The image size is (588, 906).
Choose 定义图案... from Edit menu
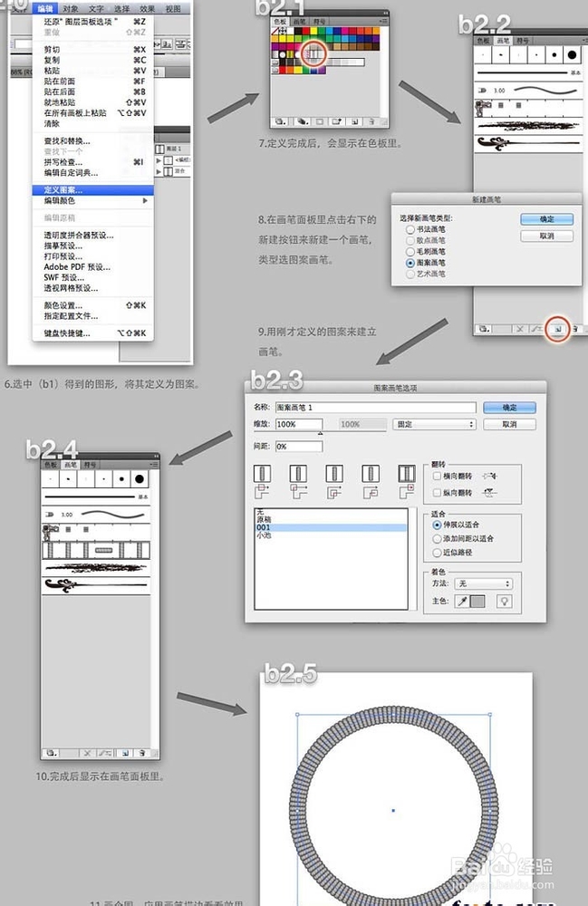pos(93,190)
